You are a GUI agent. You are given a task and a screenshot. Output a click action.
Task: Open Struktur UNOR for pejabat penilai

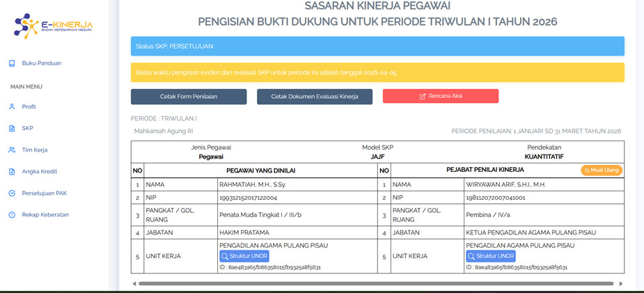pos(491,256)
